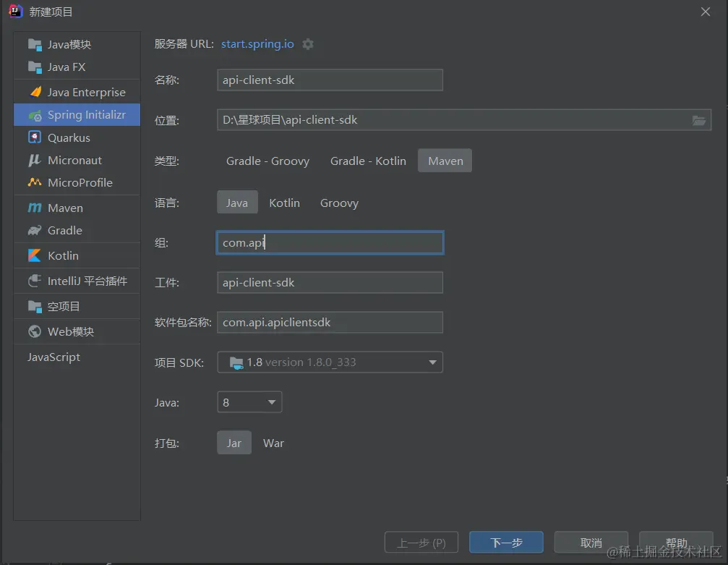Viewport: 728px width, 565px height.
Task: Click the IntelliJ 平台插件 plug icon
Action: coord(35,281)
